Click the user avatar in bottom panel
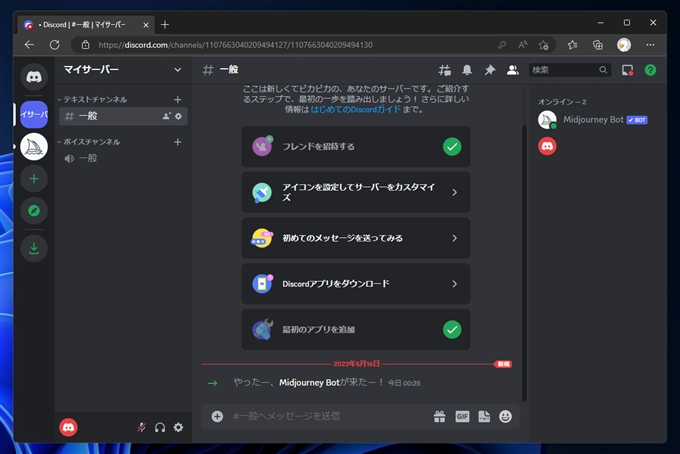 click(69, 428)
